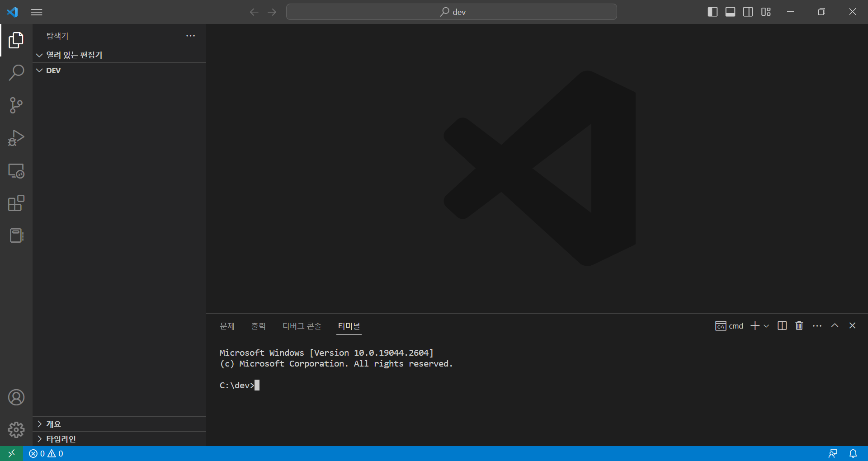This screenshot has width=868, height=461.
Task: Open the hamburger application menu
Action: (37, 12)
